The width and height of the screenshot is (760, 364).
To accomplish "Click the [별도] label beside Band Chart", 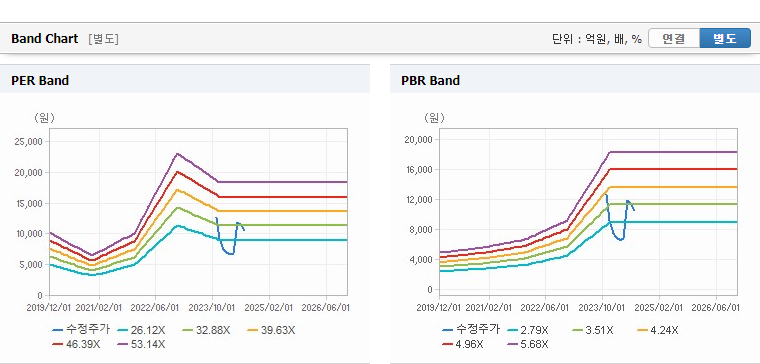I will [x=103, y=39].
